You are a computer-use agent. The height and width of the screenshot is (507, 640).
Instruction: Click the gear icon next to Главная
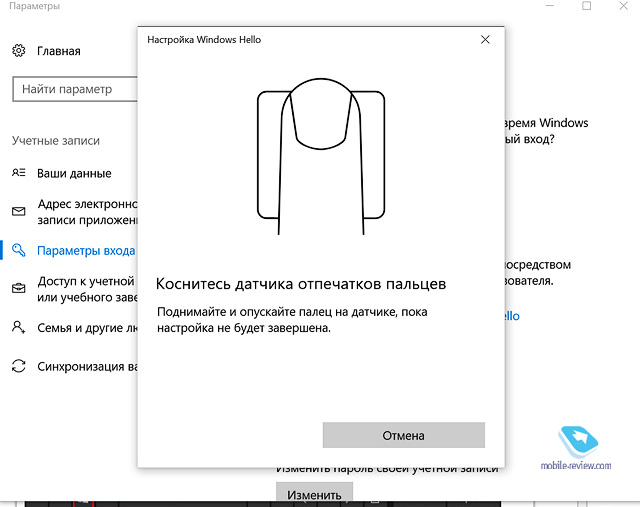point(18,51)
